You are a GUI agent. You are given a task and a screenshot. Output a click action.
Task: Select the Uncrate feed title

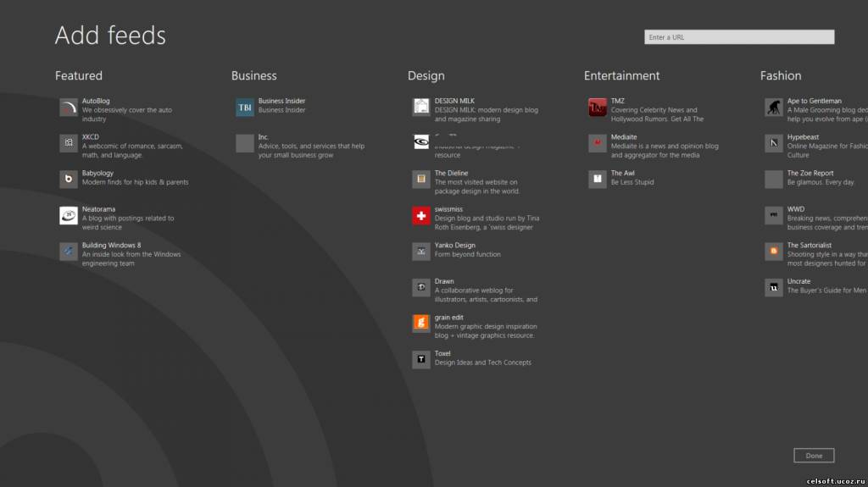[798, 281]
